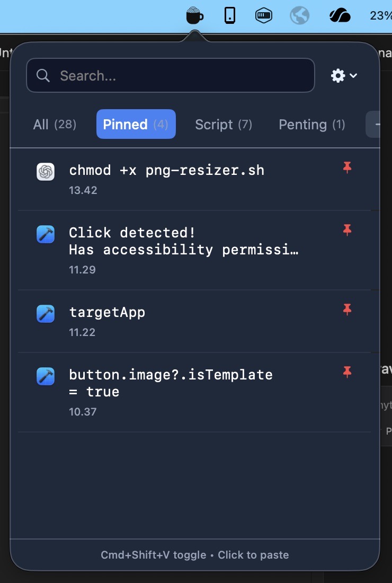This screenshot has width=392, height=583.
Task: Open the Script tab
Action: (x=224, y=125)
